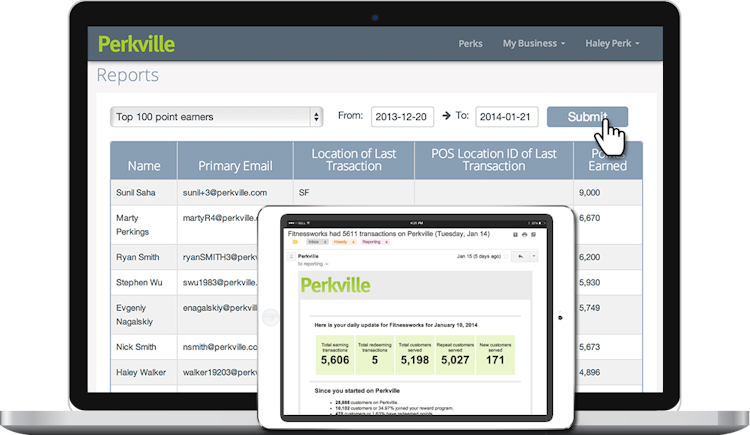
Task: Click the POS Location ID header
Action: (494, 160)
